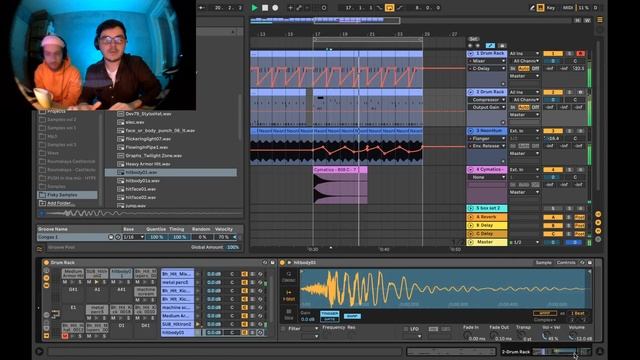Toggle Lock Envelopes icon
Viewport: 640px width, 360px height.
tap(502, 46)
